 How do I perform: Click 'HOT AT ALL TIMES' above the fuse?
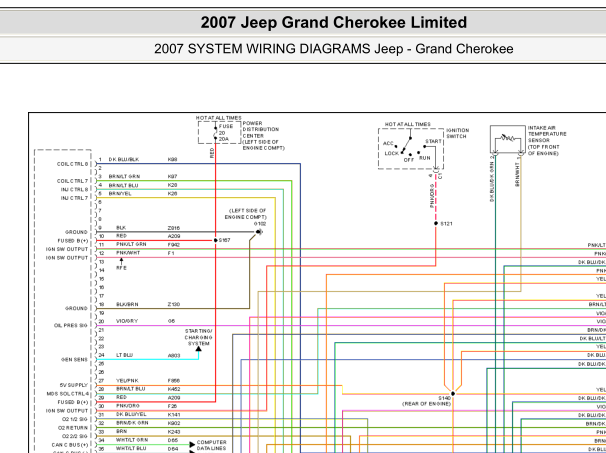[x=218, y=118]
